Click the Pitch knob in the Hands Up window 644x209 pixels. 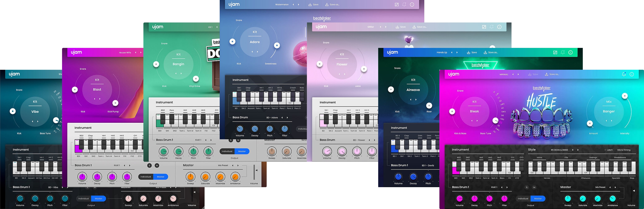coord(428,177)
